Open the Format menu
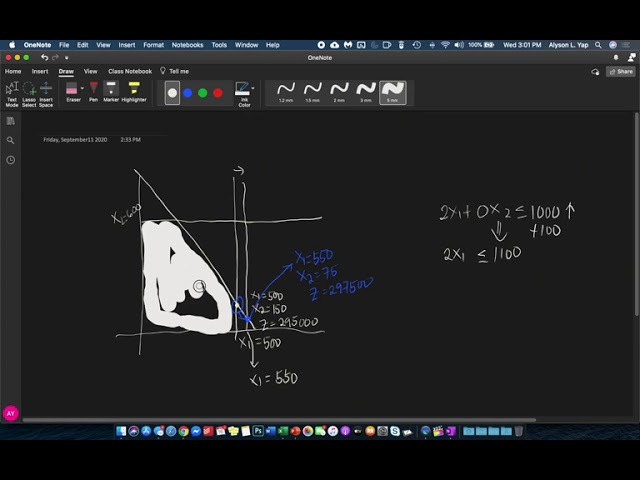Screen dimensions: 640x480 tap(153, 45)
